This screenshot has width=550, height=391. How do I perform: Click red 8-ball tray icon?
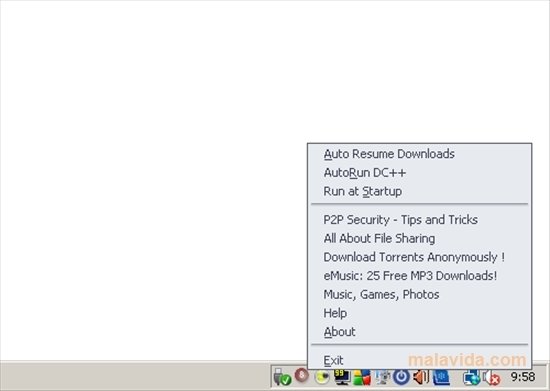coord(301,375)
